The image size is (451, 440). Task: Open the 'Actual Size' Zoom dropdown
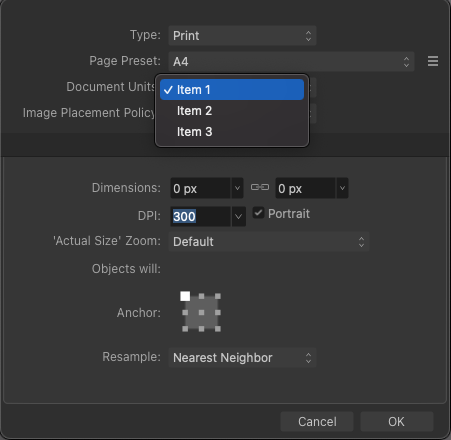(x=269, y=242)
